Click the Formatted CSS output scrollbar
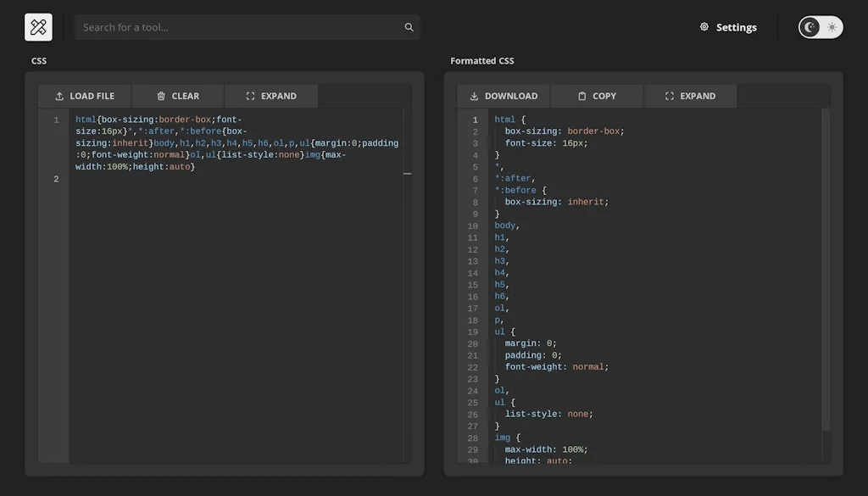The image size is (868, 496). point(826,270)
